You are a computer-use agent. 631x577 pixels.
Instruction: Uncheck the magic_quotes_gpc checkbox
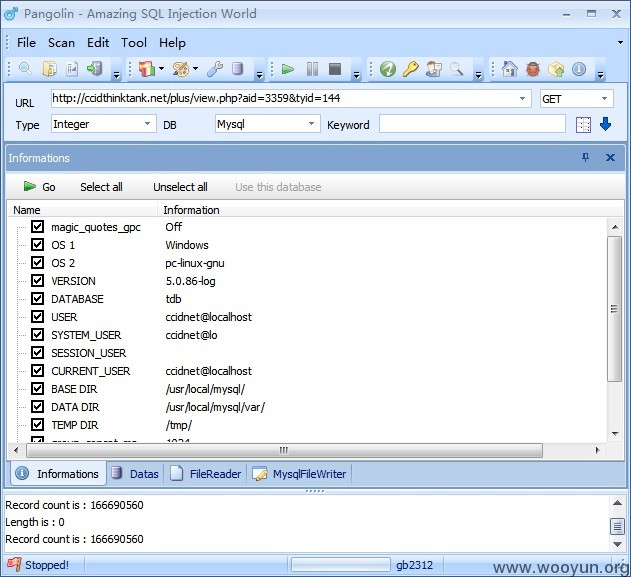(37, 227)
